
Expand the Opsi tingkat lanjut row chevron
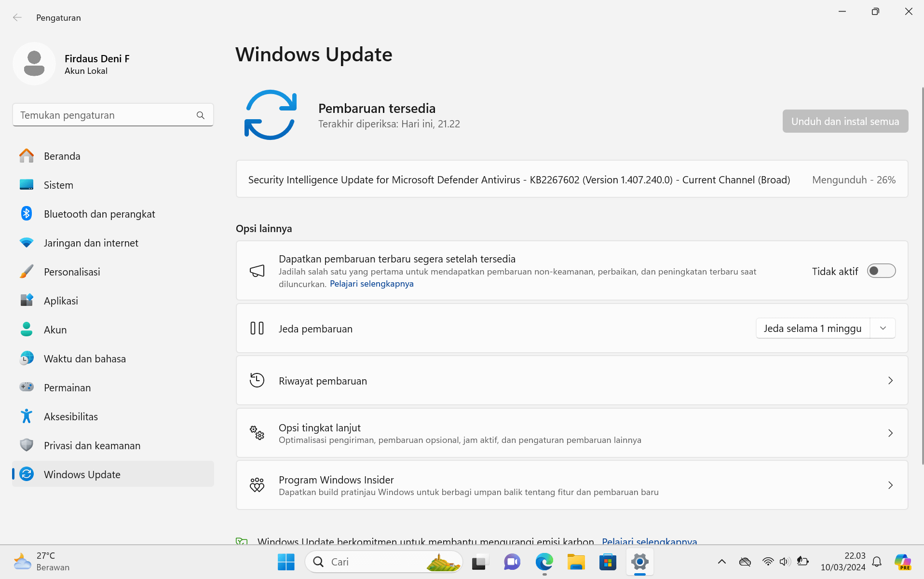[890, 433]
